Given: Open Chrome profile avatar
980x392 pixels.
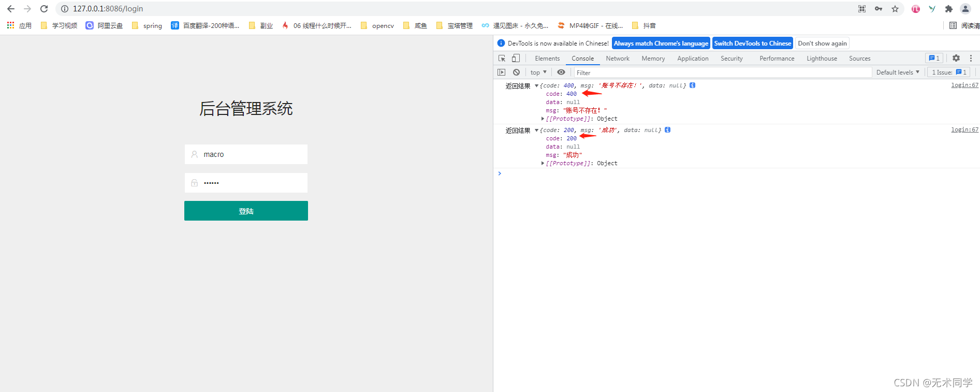Looking at the screenshot, I should (x=966, y=9).
